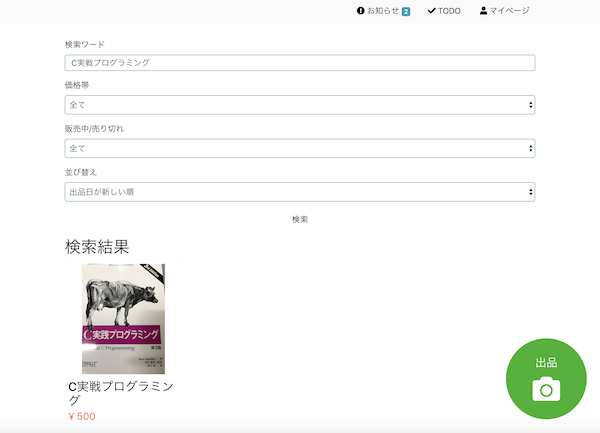
Task: Focus the 検索ワード search input
Action: click(300, 63)
